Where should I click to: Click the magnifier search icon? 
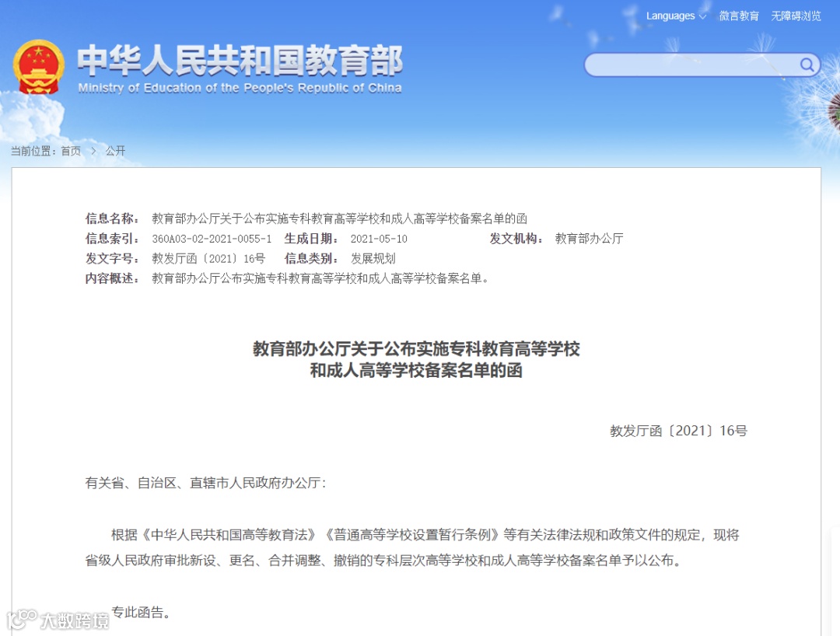click(807, 65)
